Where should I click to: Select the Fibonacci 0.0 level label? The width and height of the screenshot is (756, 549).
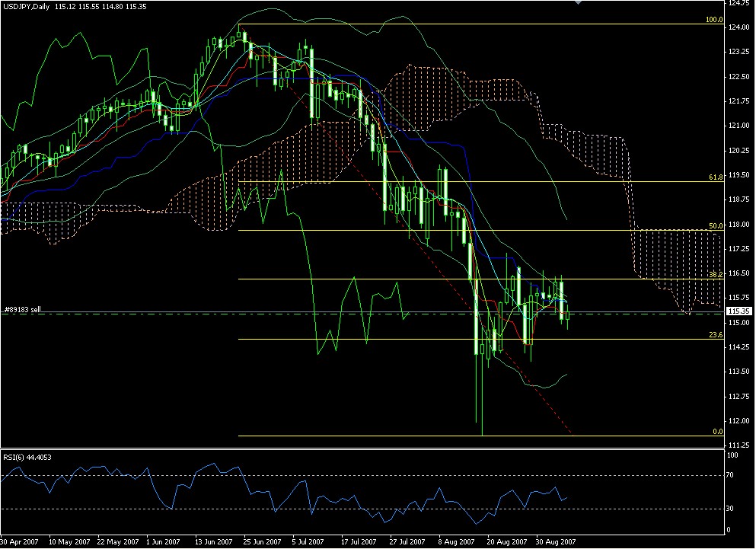(x=718, y=431)
